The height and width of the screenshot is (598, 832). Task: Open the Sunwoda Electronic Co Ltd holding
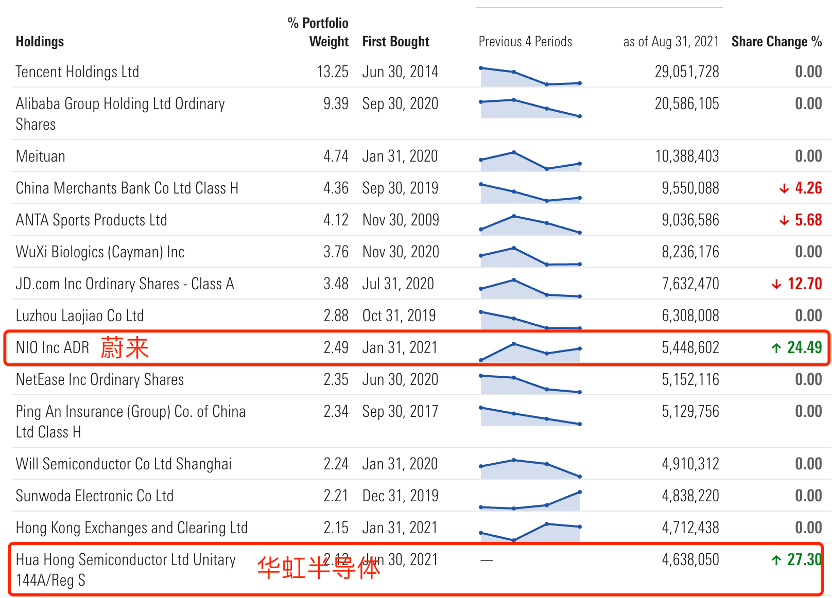coord(94,496)
